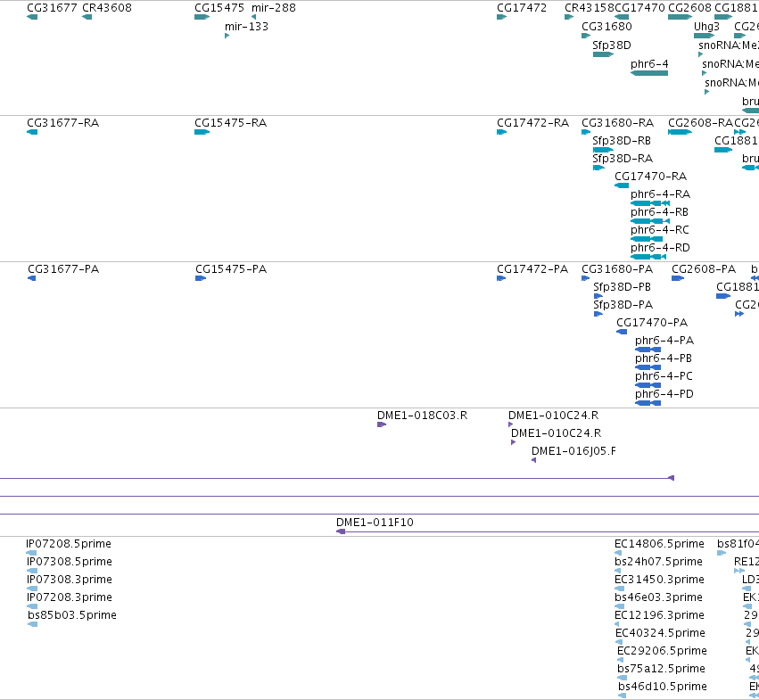
Task: Click the CG31680 gene label
Action: pyautogui.click(x=606, y=27)
